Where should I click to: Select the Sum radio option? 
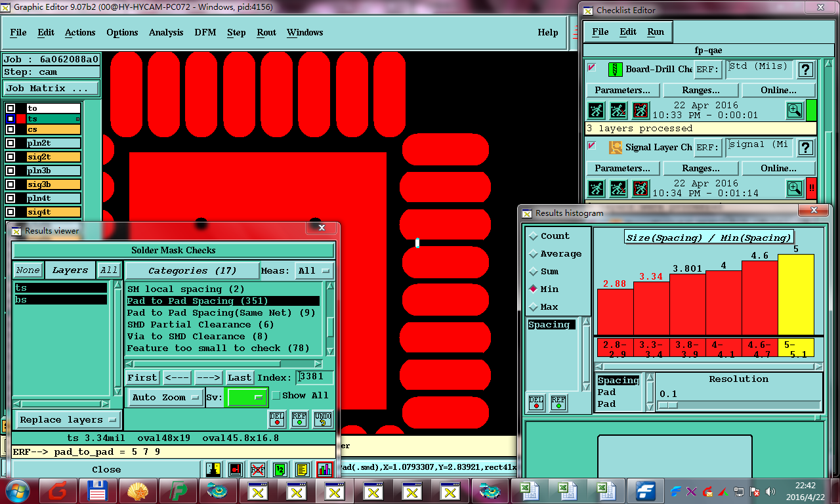[534, 272]
